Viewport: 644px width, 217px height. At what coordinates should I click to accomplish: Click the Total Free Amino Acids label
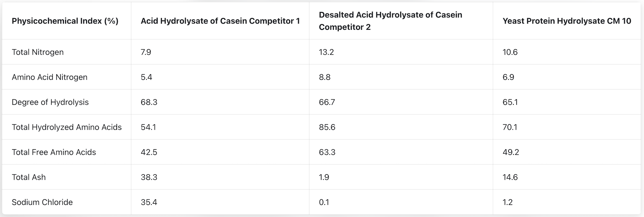tap(54, 152)
